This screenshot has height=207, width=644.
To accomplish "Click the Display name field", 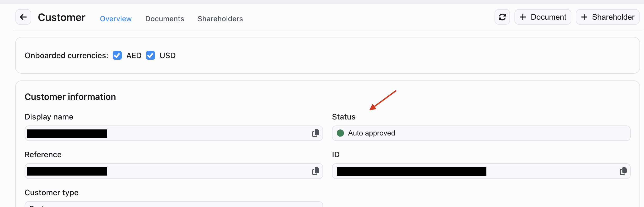I will coord(174,133).
